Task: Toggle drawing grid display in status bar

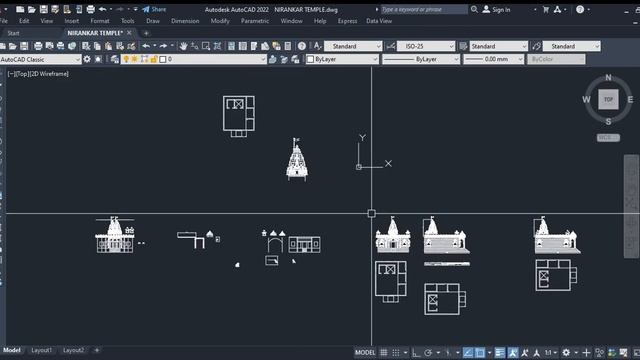Action: coord(384,353)
